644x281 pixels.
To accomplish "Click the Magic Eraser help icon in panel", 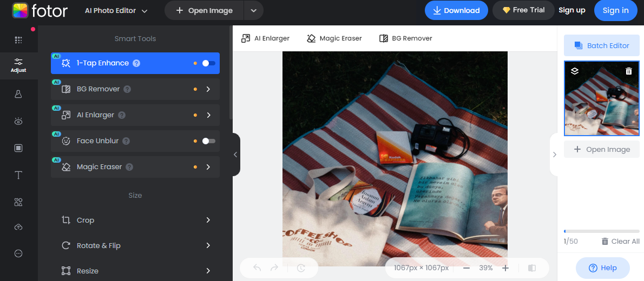I will tap(129, 167).
